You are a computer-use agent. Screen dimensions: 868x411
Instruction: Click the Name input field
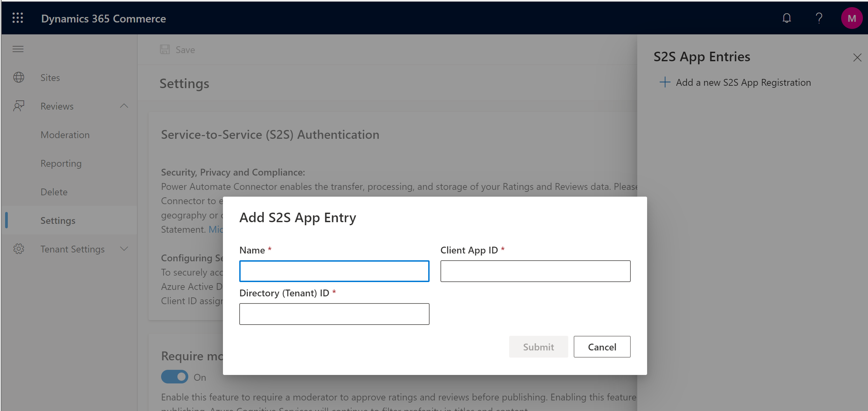click(x=334, y=270)
